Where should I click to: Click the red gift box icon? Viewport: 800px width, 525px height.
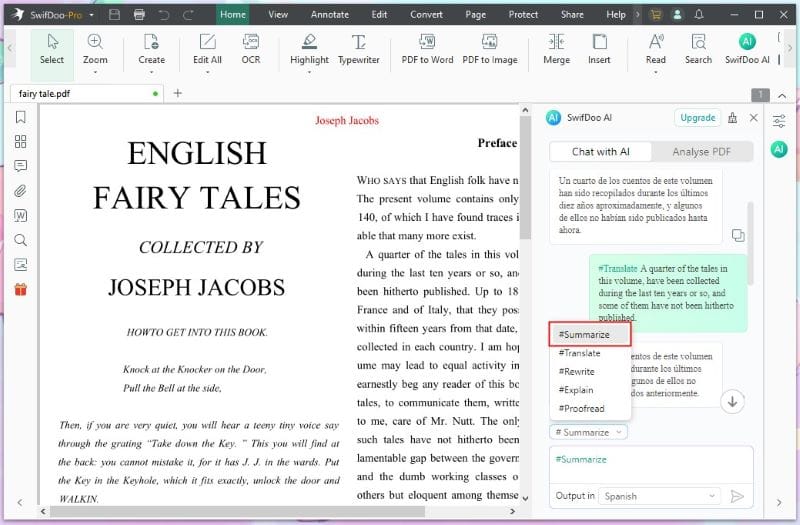coord(20,289)
